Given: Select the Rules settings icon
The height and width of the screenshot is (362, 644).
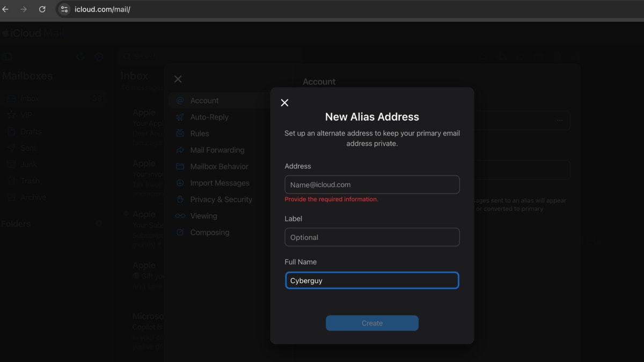Looking at the screenshot, I should click(181, 133).
